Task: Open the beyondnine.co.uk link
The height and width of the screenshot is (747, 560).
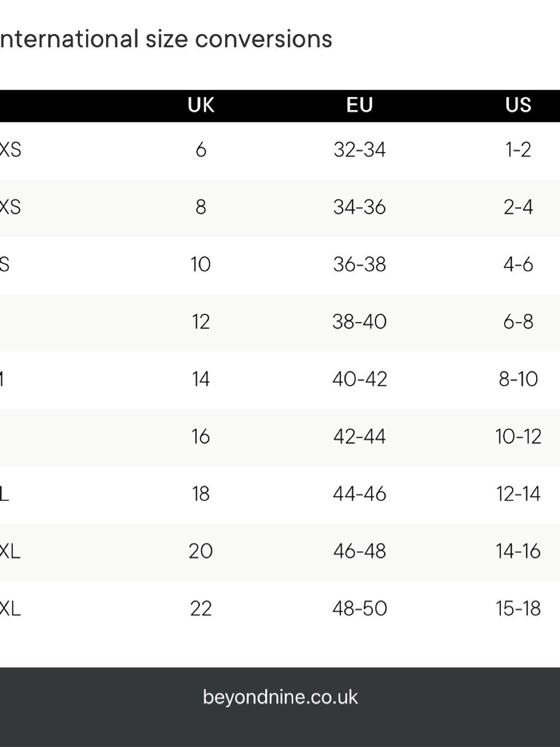Action: pos(280,697)
